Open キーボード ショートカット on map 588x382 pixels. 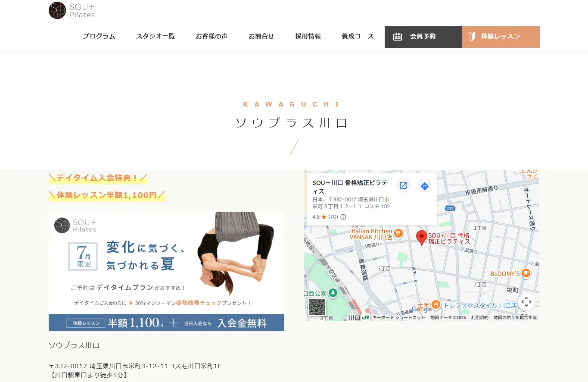pyautogui.click(x=398, y=317)
